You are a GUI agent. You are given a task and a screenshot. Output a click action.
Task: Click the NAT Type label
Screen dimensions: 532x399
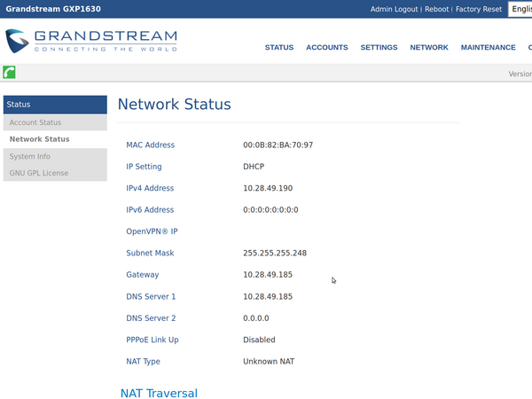tap(143, 362)
